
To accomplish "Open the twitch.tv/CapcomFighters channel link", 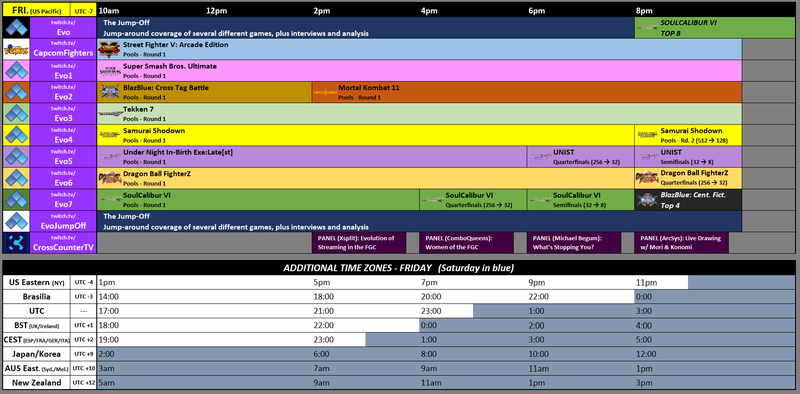I will click(63, 50).
